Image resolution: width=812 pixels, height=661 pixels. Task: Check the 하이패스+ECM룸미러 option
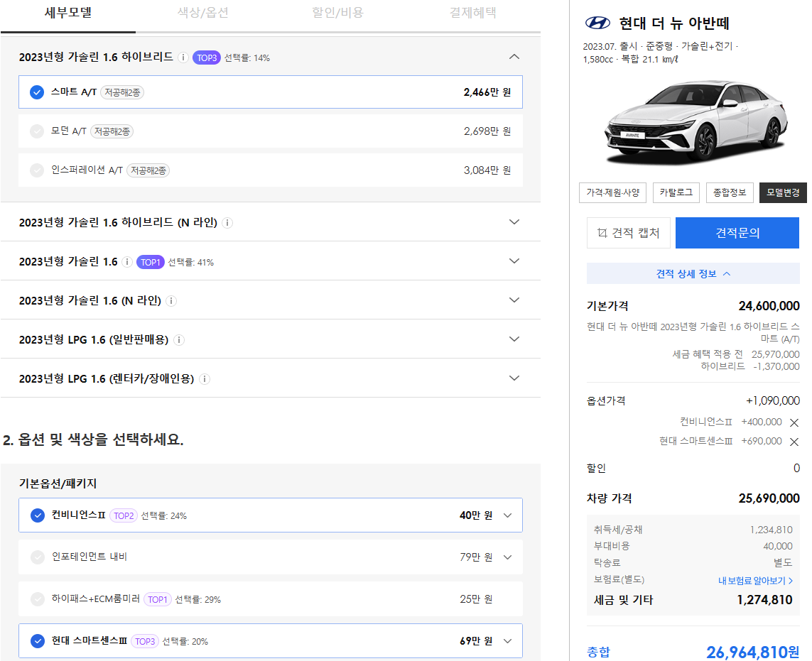coord(37,599)
